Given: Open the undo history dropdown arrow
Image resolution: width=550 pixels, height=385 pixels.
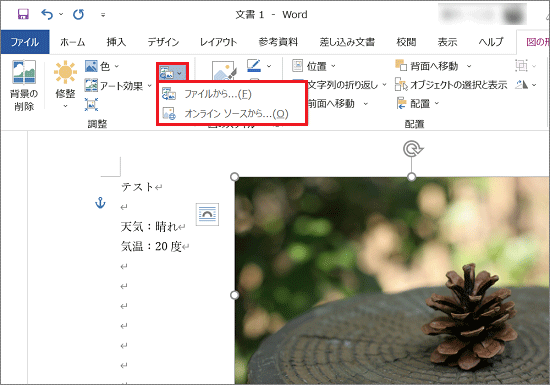Looking at the screenshot, I should coord(61,14).
